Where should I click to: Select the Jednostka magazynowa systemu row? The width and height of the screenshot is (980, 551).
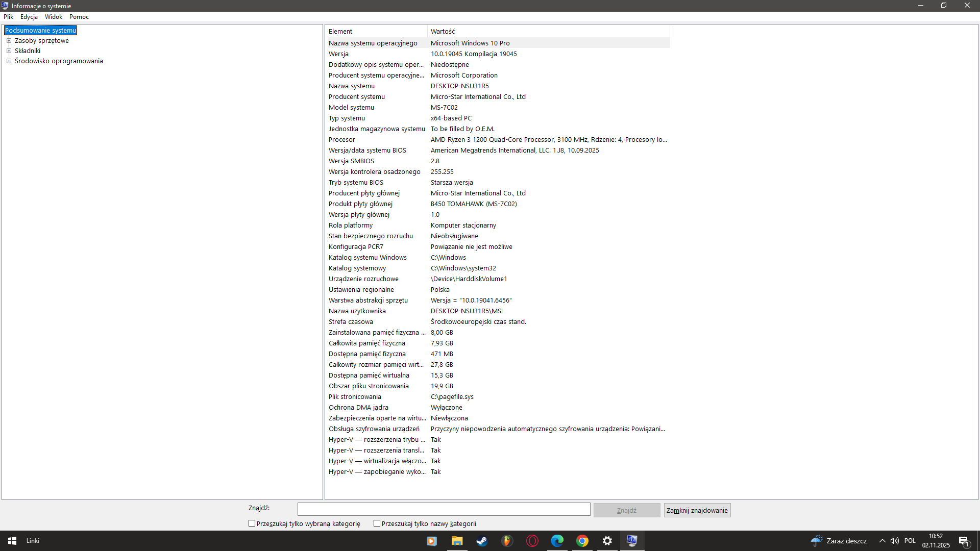click(x=498, y=129)
